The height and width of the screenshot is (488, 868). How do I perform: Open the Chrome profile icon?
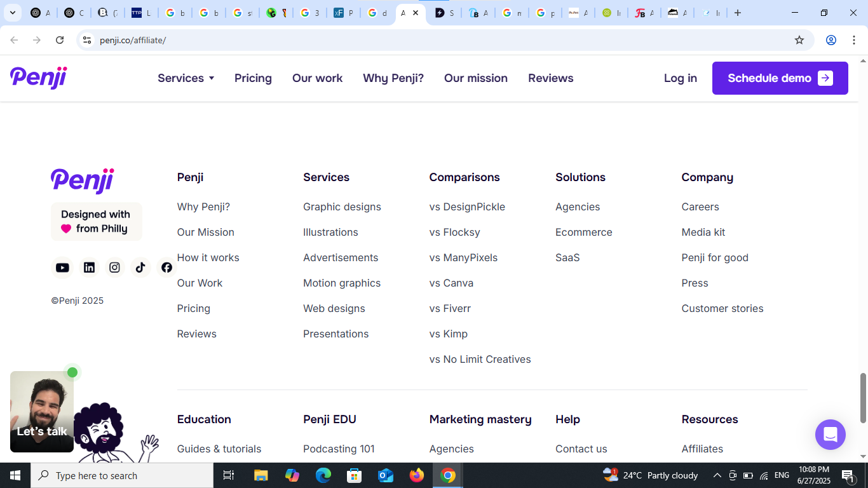click(831, 40)
